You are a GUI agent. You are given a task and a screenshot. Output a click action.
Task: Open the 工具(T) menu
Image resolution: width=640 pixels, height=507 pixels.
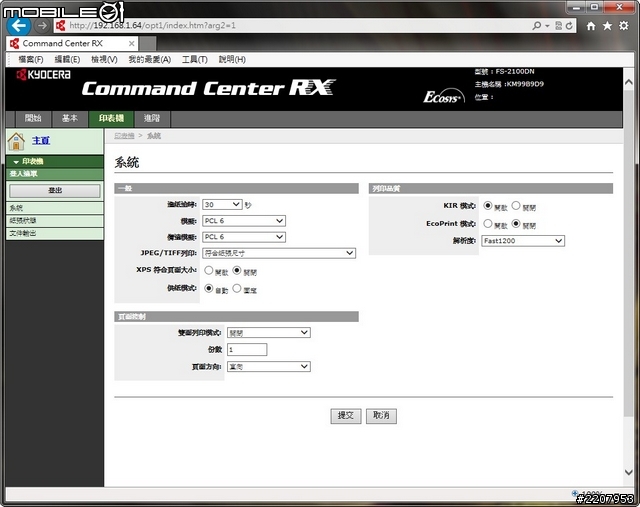click(x=195, y=60)
